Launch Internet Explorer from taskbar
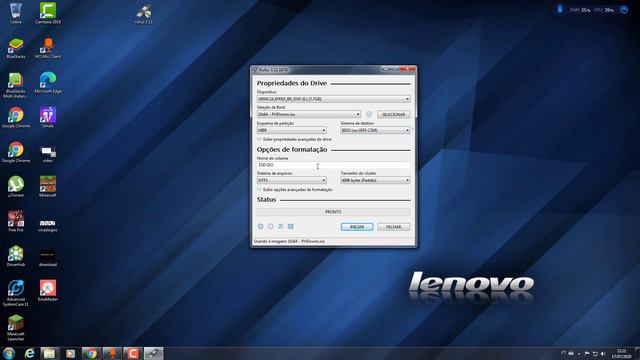Viewport: 640px width, 360px height. [29, 353]
